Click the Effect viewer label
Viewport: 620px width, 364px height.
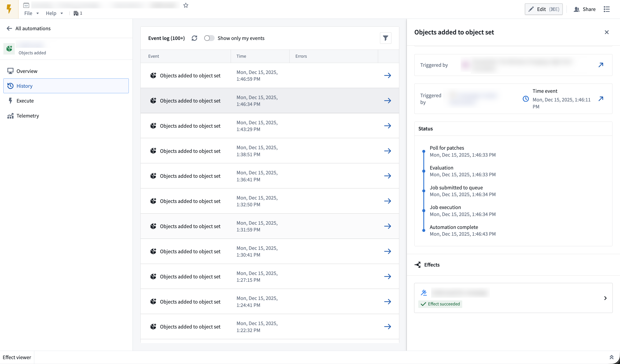tap(17, 357)
